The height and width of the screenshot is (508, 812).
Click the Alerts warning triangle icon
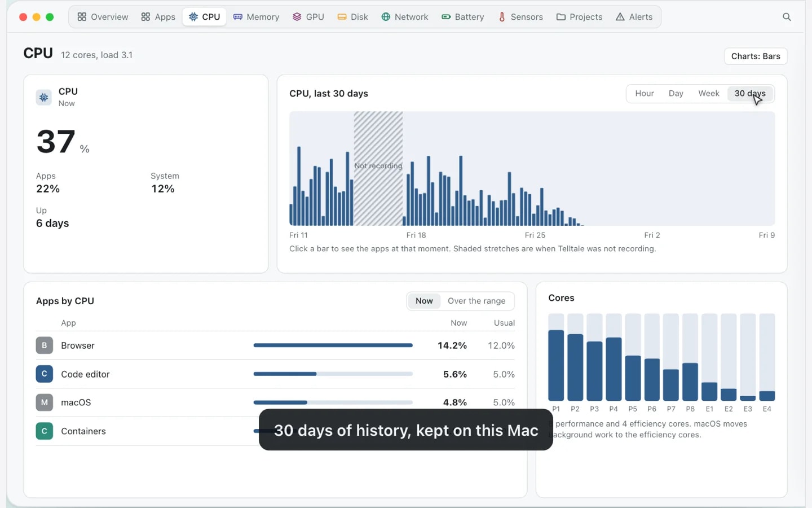coord(620,17)
